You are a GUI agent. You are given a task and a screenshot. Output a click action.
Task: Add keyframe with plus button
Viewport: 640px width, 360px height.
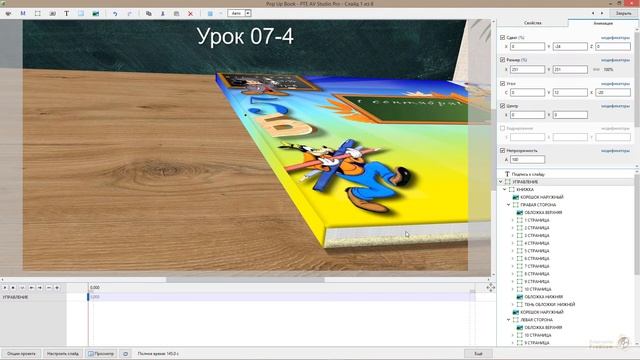[57, 288]
